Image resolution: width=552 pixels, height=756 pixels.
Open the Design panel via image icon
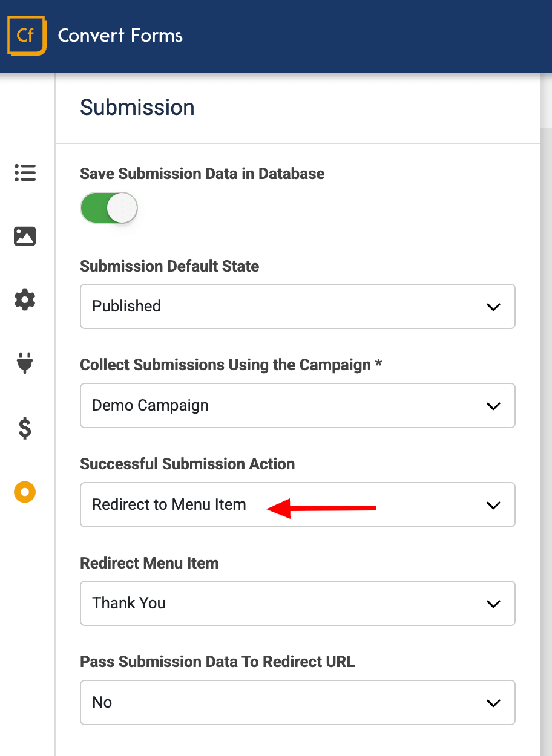[24, 236]
